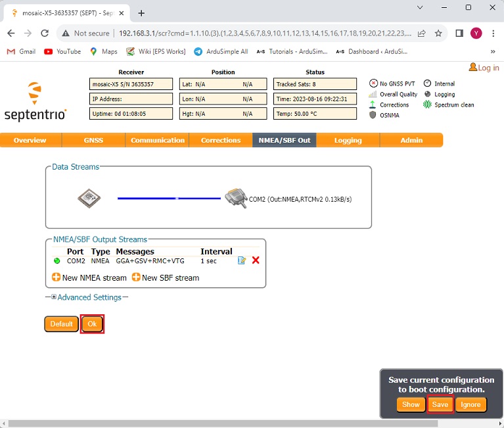Click the No GNSS PVT status icon

point(374,83)
